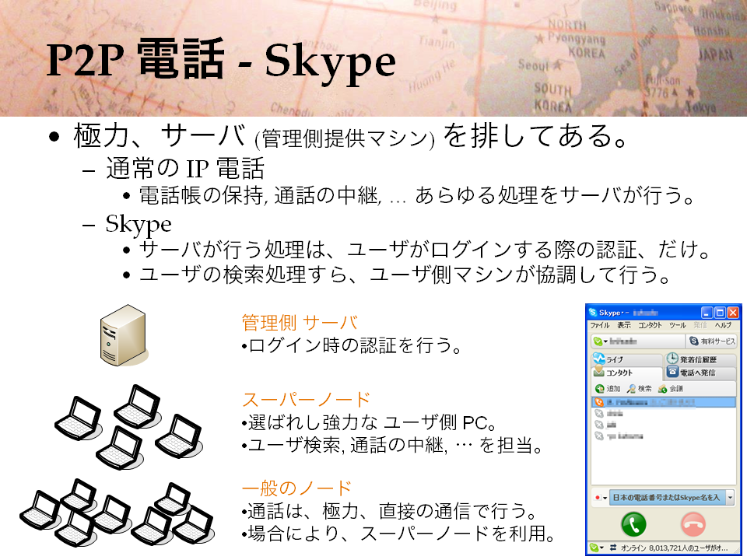Select the コンタクト tab with the person icon
The height and width of the screenshot is (560, 747).
(x=627, y=373)
